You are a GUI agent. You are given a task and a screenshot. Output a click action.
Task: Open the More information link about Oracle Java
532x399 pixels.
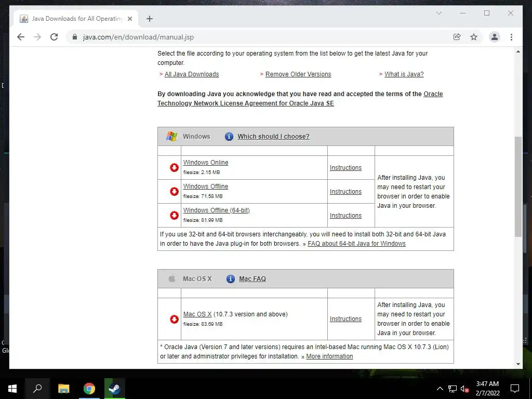point(329,356)
